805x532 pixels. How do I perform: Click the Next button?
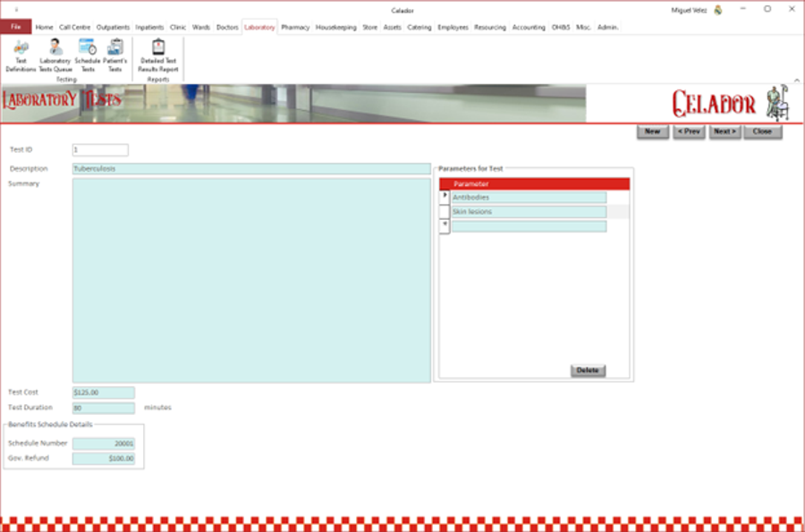(724, 131)
